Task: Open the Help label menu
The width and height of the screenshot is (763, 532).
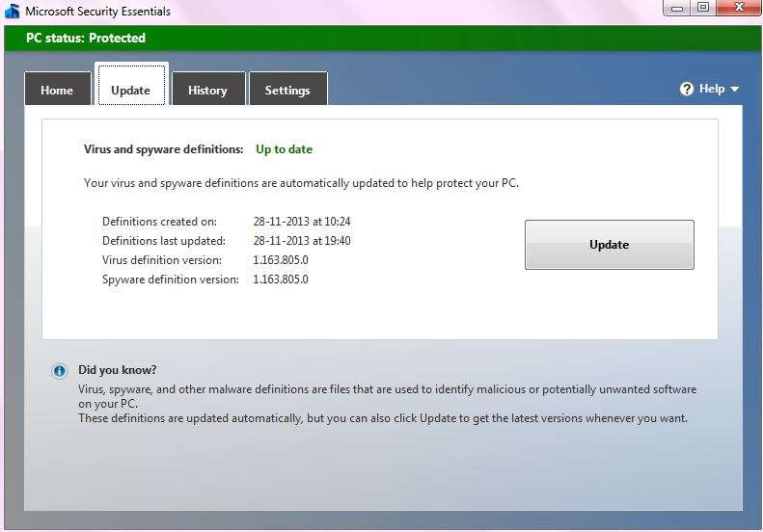Action: pos(712,89)
